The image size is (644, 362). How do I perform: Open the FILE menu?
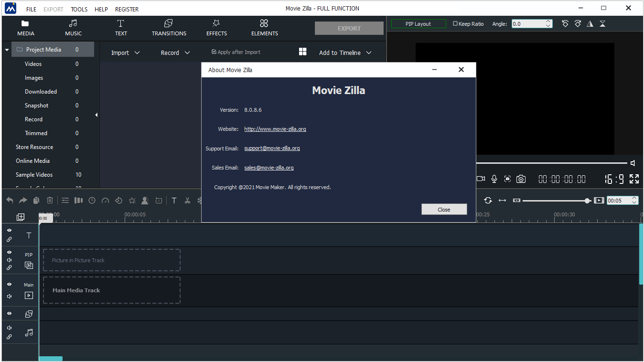pyautogui.click(x=31, y=9)
